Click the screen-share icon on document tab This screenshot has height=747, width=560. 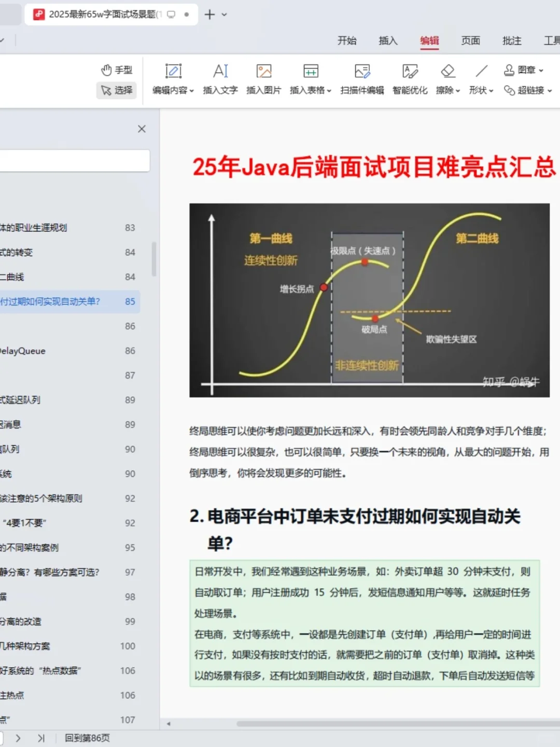point(171,15)
